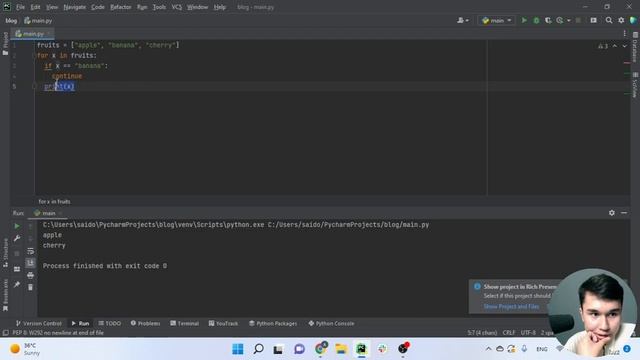
Task: Open Problems tool window
Action: click(145, 323)
